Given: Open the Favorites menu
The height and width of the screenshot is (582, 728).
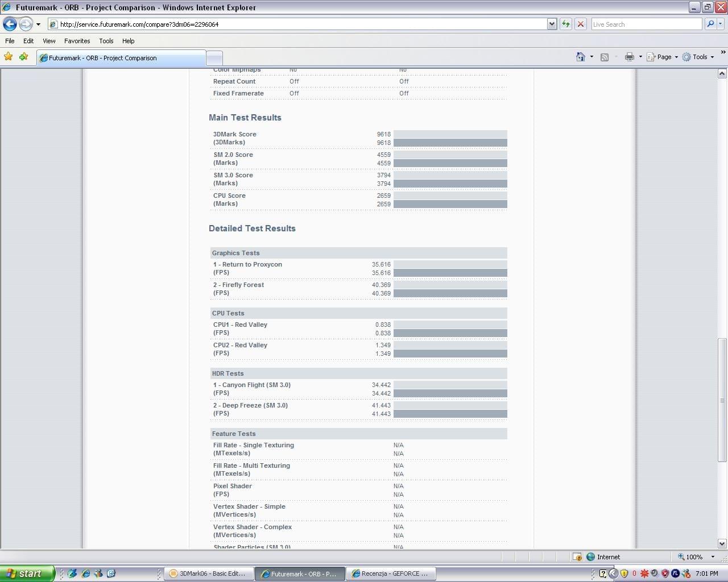Looking at the screenshot, I should click(x=77, y=41).
